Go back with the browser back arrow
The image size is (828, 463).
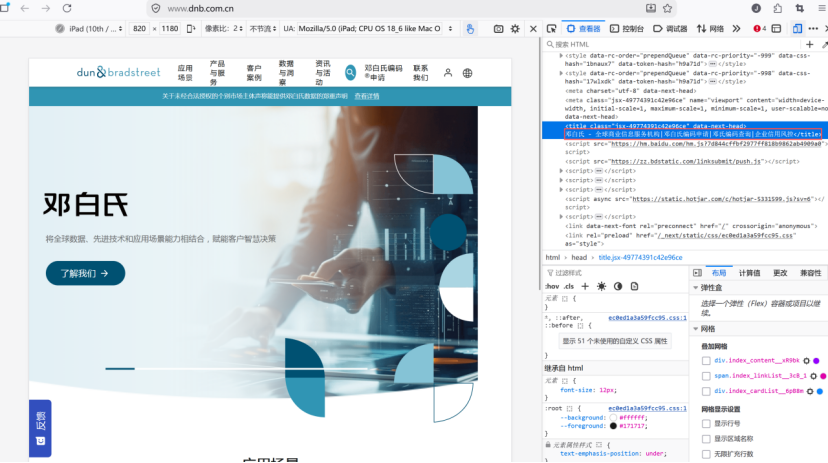point(25,8)
